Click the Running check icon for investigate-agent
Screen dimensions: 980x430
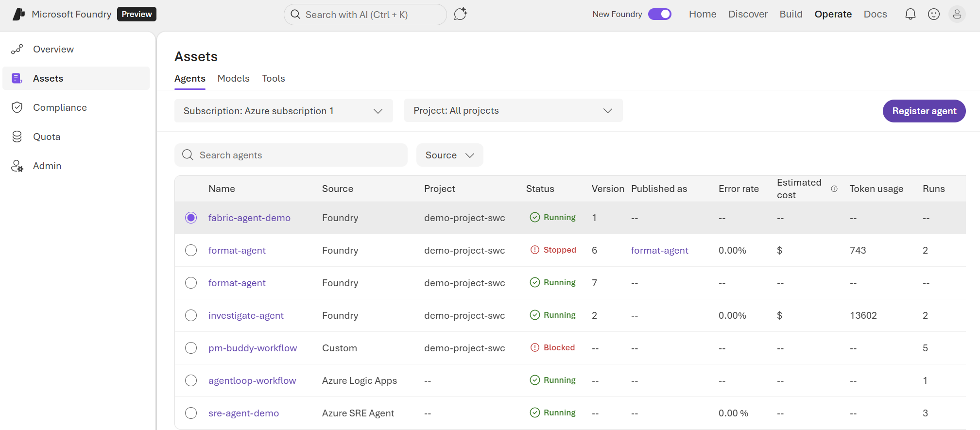pyautogui.click(x=535, y=315)
